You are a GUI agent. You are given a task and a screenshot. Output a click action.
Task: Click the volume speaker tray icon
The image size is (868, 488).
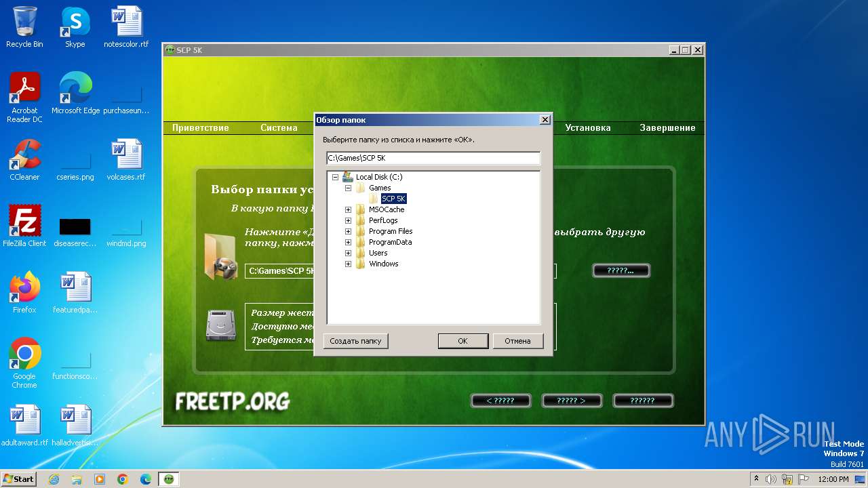[x=770, y=479]
